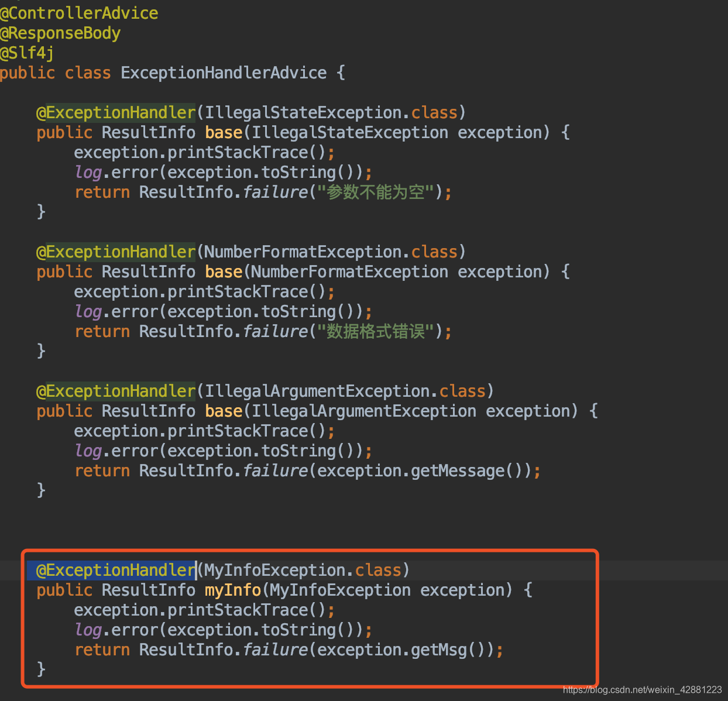Click the return keyword on the getMessage() line
Viewport: 728px width, 701px height.
tap(102, 470)
